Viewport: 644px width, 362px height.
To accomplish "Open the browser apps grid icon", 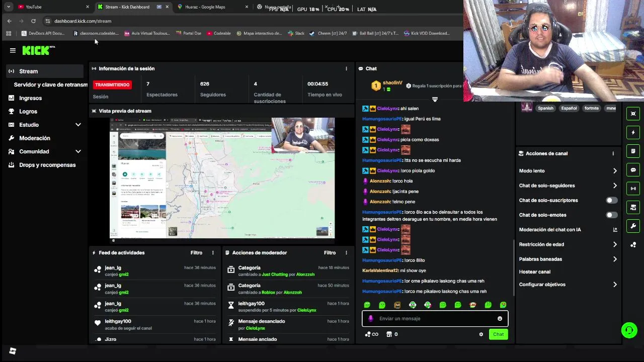I will click(9, 33).
